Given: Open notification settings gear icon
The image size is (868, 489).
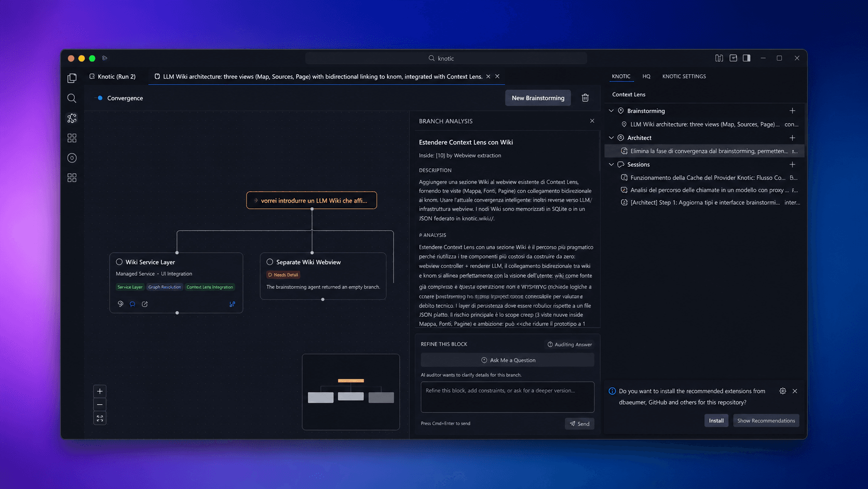Looking at the screenshot, I should coord(782,391).
